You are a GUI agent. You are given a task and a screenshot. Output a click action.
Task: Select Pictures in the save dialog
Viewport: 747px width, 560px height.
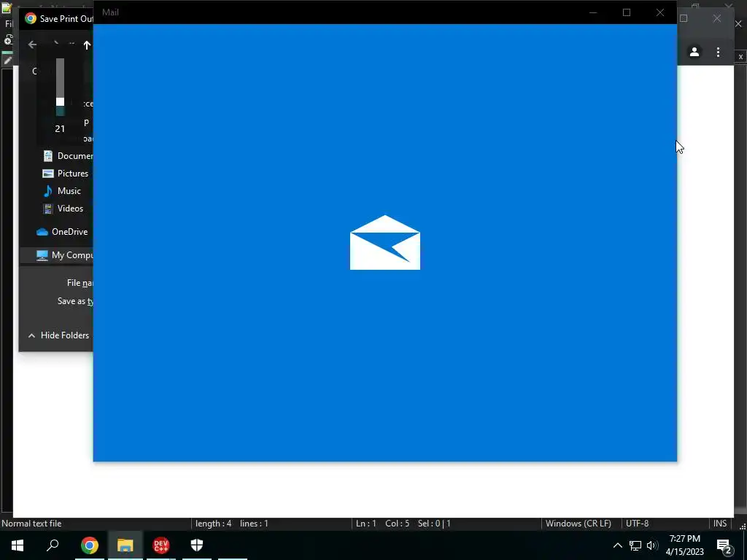click(66, 174)
